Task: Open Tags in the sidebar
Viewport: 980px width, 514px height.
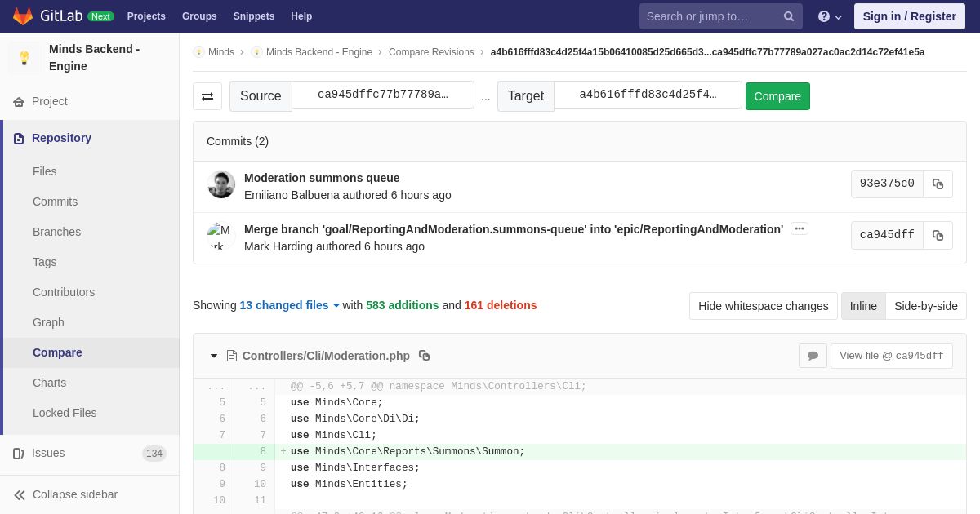Action: click(45, 262)
